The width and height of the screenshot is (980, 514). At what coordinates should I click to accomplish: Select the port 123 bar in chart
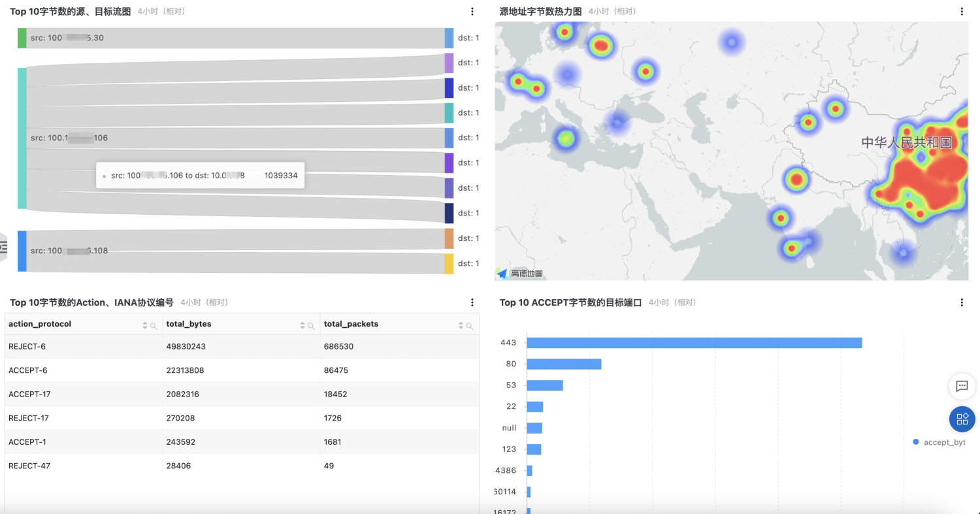(534, 449)
